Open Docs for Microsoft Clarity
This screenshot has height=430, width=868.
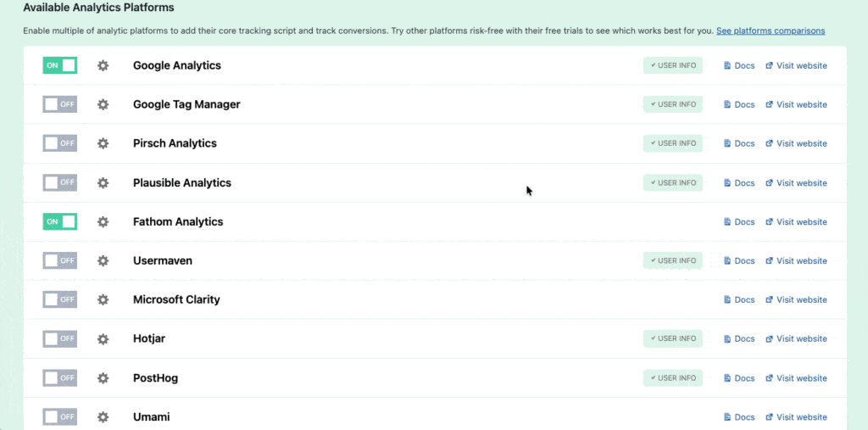tap(739, 299)
